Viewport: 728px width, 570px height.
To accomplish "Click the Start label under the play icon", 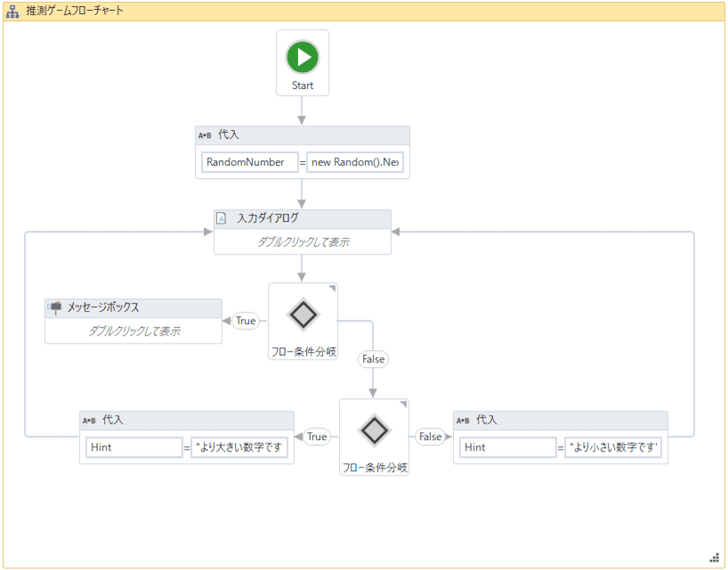I will click(303, 85).
